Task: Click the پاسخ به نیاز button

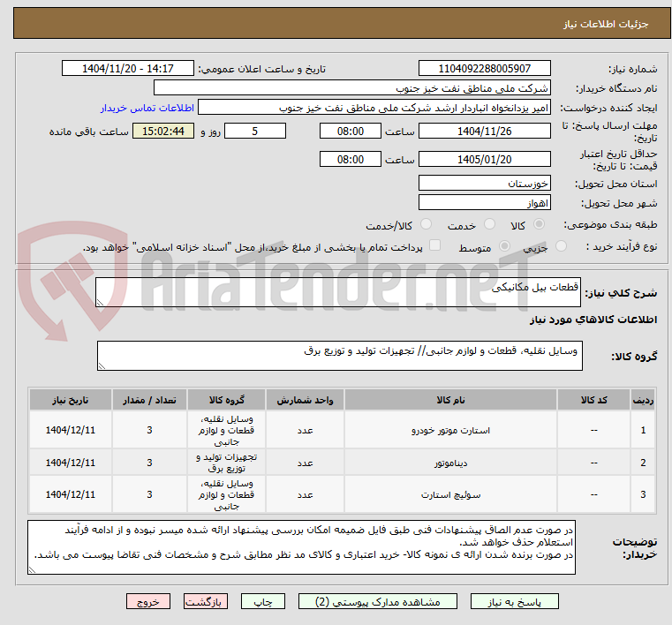Action: tap(514, 601)
